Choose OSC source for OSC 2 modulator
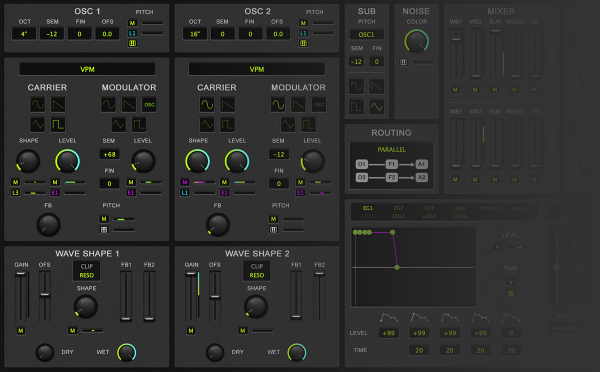600x372 pixels. click(x=319, y=104)
